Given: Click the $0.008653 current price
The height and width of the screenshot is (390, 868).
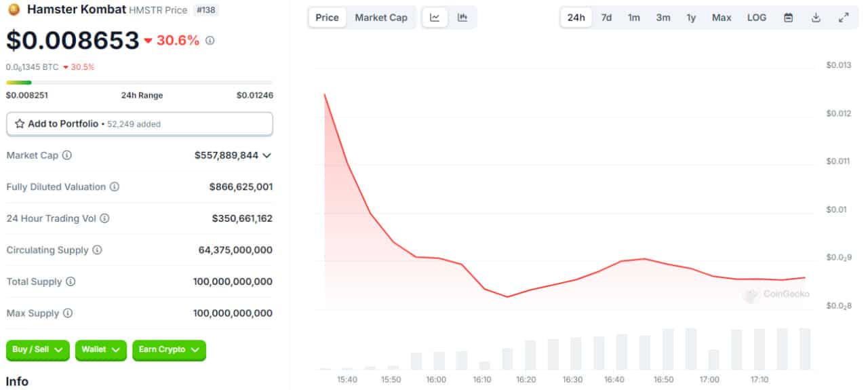Looking at the screenshot, I should [x=73, y=41].
